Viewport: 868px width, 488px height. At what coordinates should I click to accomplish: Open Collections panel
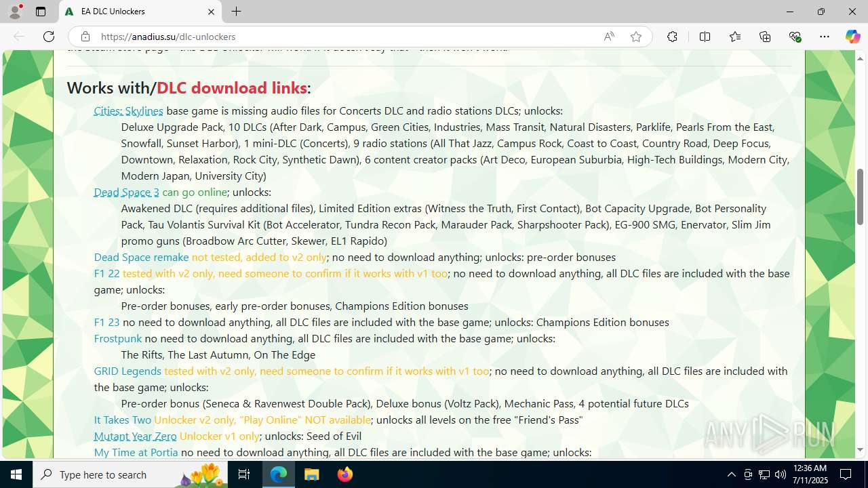click(765, 37)
